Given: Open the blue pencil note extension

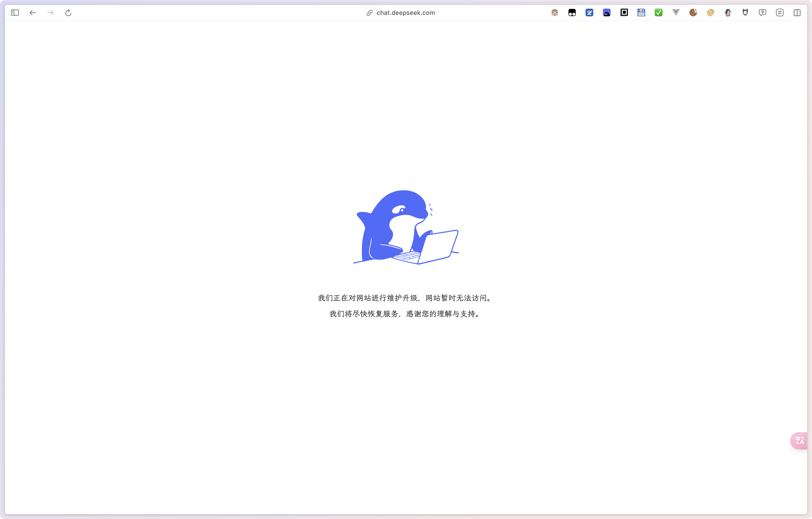Looking at the screenshot, I should tap(589, 13).
